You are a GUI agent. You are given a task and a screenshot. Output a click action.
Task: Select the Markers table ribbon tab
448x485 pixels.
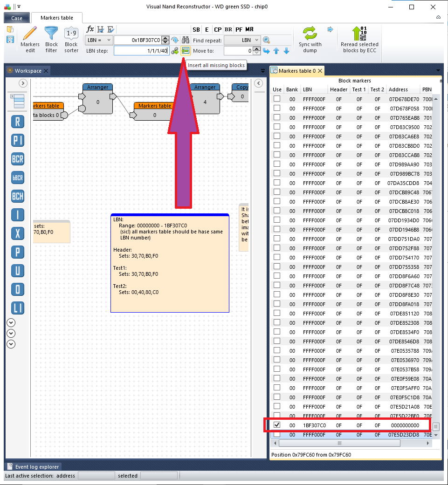57,18
